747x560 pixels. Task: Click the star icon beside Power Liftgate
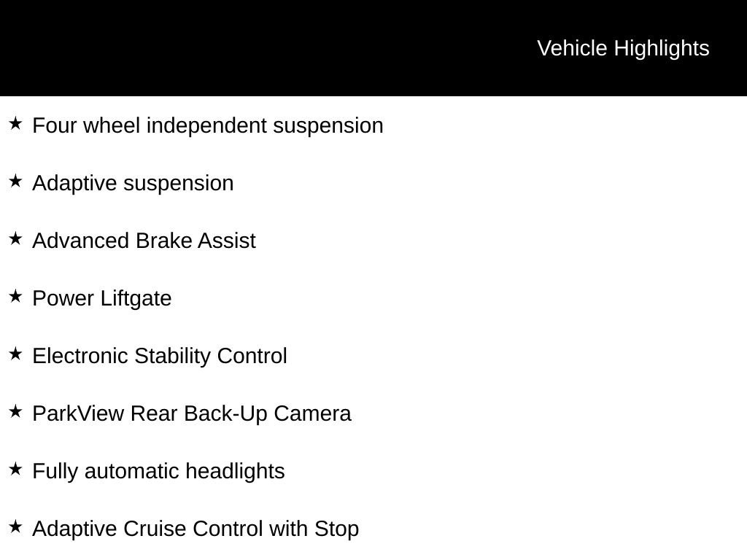tap(15, 296)
